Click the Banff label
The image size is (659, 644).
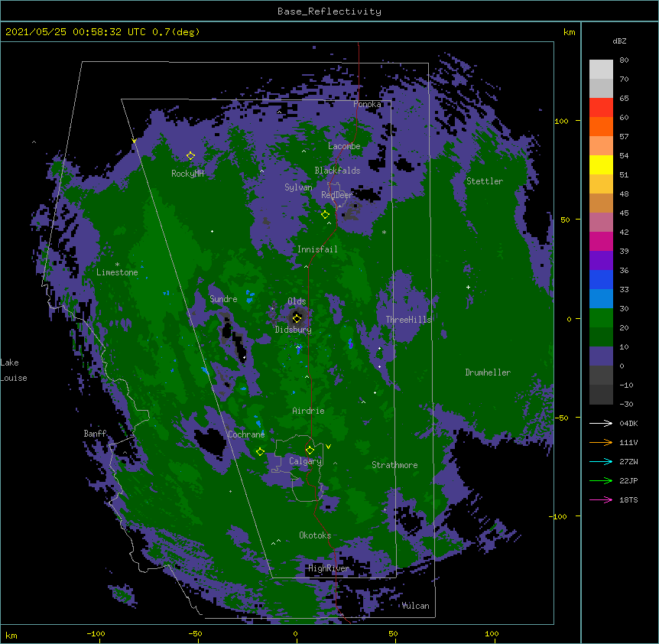tap(95, 434)
